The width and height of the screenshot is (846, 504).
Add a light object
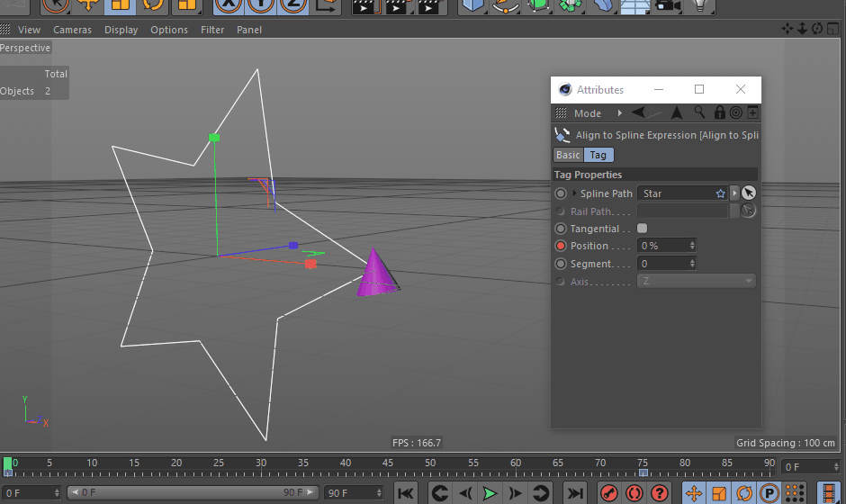click(x=700, y=4)
